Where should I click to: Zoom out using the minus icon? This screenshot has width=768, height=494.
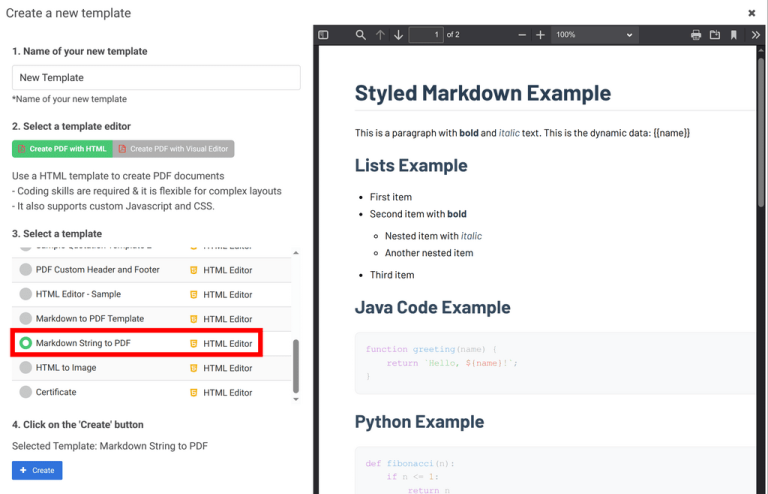point(522,35)
